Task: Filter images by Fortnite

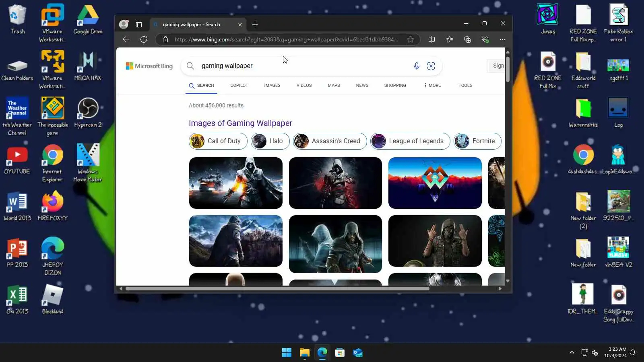Action: click(x=477, y=141)
